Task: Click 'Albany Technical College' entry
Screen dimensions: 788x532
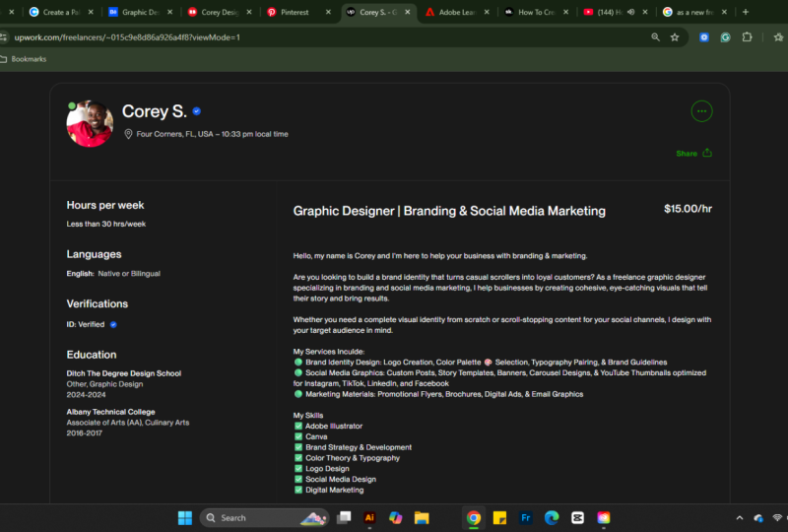Action: point(110,412)
